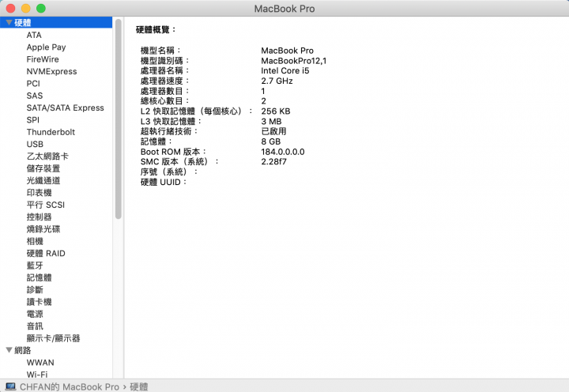Click the 2.28f7 SMC version value
The height and width of the screenshot is (392, 569).
[x=273, y=162]
